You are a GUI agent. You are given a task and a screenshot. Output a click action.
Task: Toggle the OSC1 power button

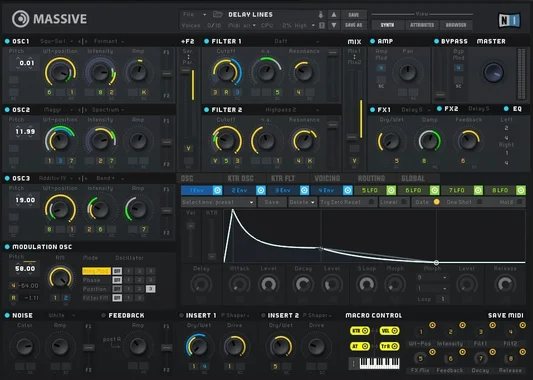(7, 41)
